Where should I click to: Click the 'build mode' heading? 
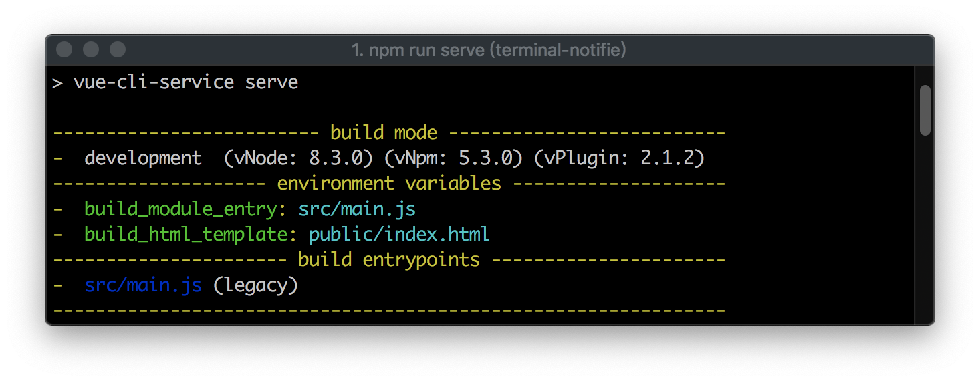[x=384, y=132]
